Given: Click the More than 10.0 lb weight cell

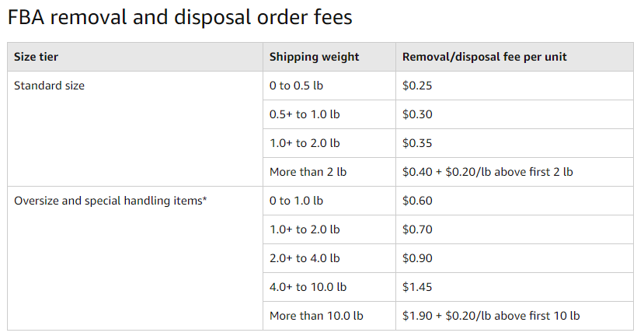Looking at the screenshot, I should pyautogui.click(x=316, y=316).
